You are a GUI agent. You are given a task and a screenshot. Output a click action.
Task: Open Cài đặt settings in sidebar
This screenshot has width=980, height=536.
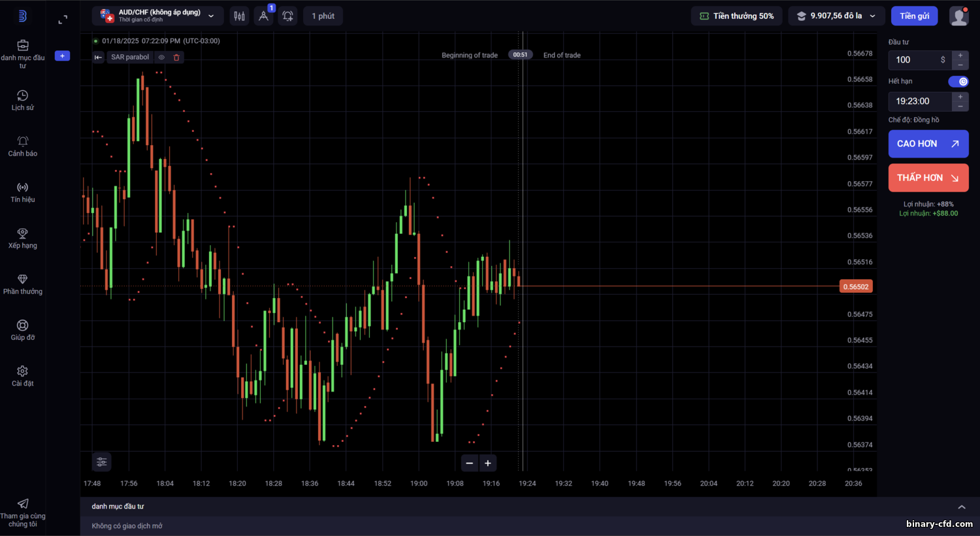coord(23,377)
